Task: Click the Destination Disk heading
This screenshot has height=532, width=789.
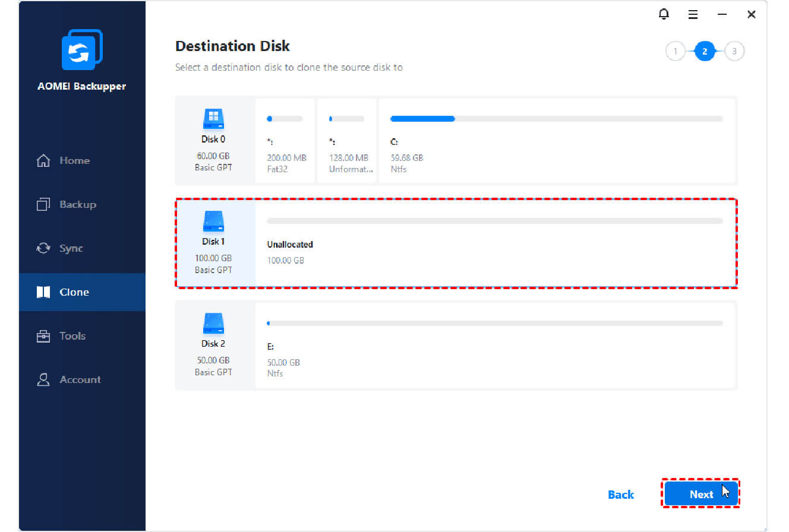Action: pos(232,46)
